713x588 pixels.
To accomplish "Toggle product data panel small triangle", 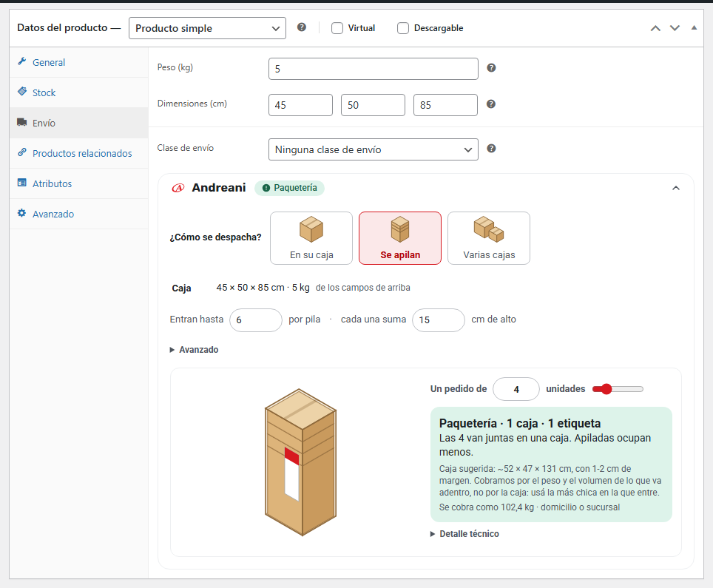I will 694,28.
